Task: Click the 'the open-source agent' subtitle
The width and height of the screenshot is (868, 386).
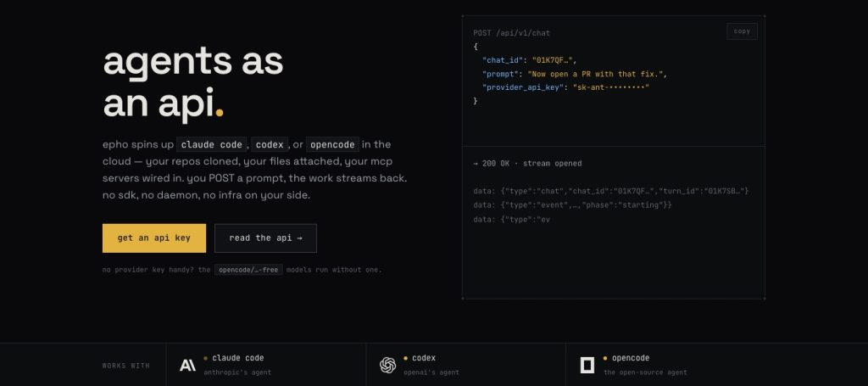Action: (x=645, y=372)
